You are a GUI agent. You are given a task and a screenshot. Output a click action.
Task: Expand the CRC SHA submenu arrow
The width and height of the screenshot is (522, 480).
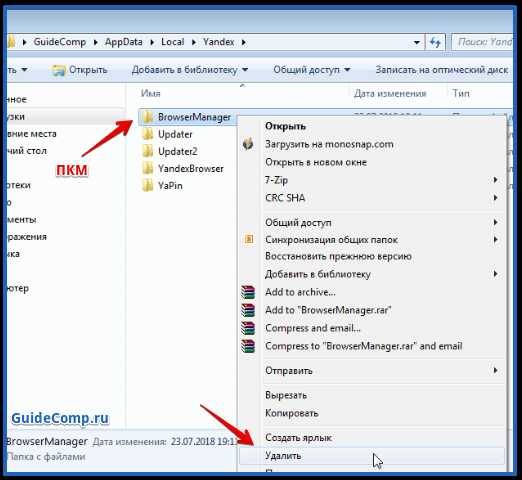point(495,198)
